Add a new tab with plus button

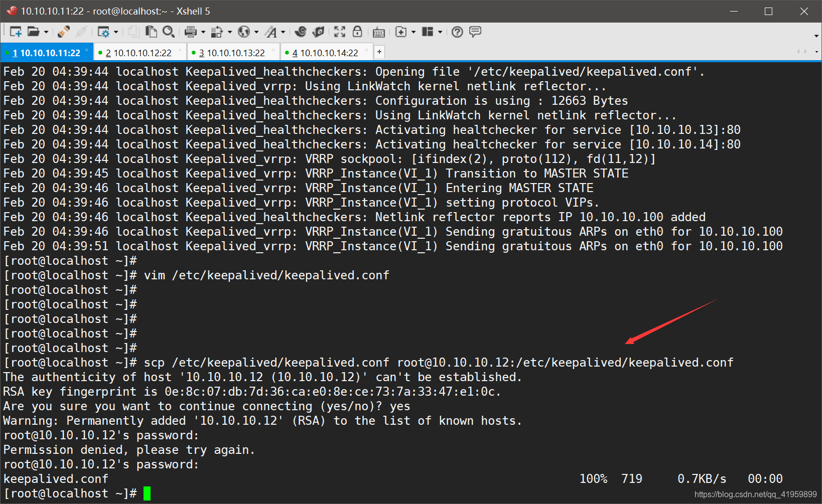tap(380, 52)
